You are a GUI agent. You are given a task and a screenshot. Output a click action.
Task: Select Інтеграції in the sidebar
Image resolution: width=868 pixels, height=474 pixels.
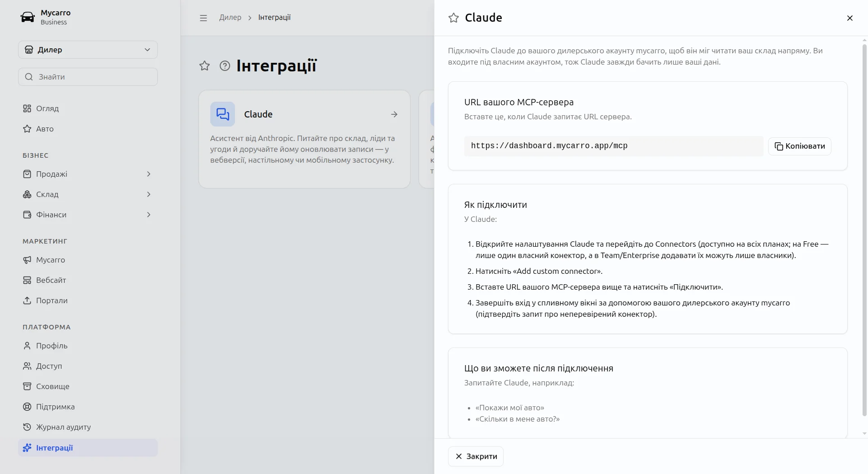[x=88, y=448]
